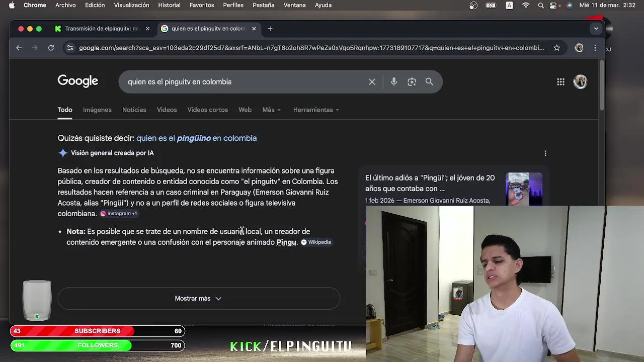Click the Google logo
The image size is (644, 362).
[77, 81]
